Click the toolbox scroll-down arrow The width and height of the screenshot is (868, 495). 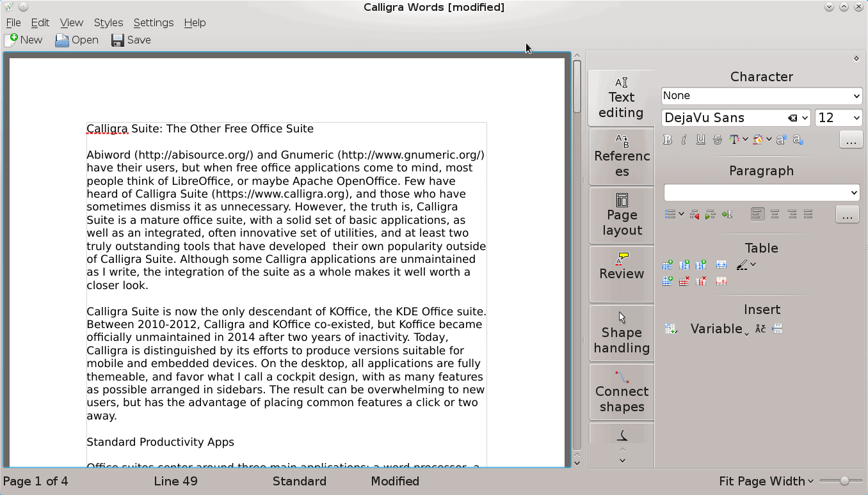tap(622, 460)
